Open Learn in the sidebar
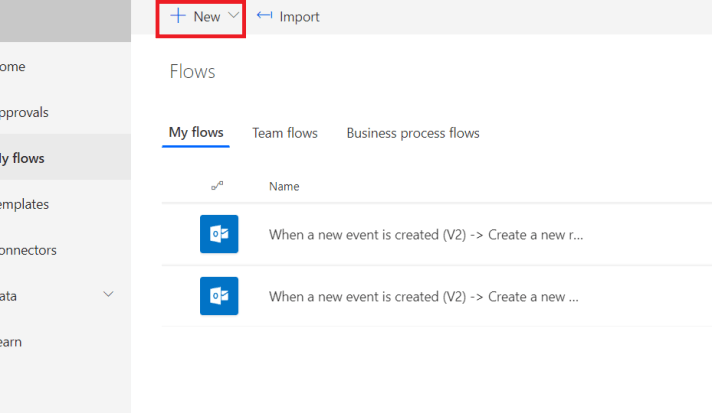The width and height of the screenshot is (712, 413). click(x=12, y=342)
